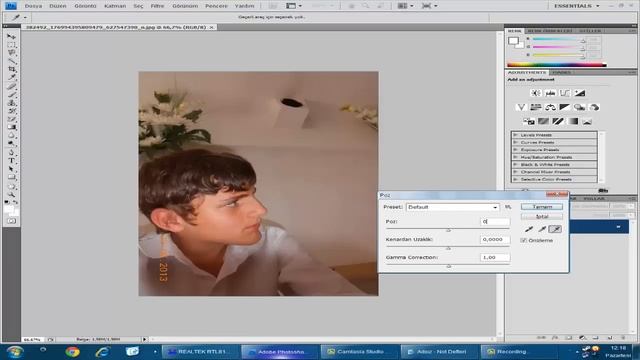Expand Black & White Presets list
The image size is (640, 360).
[516, 164]
